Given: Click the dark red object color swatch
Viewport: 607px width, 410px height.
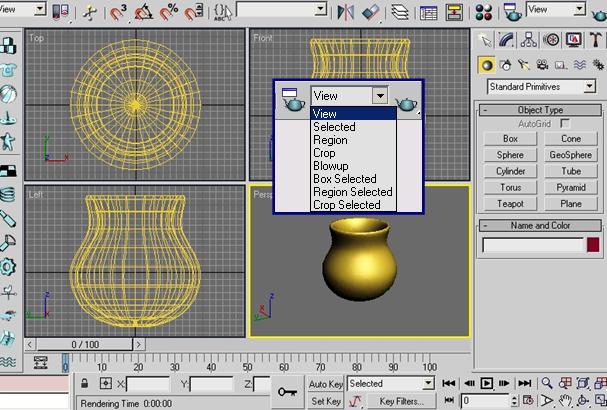Looking at the screenshot, I should (594, 245).
